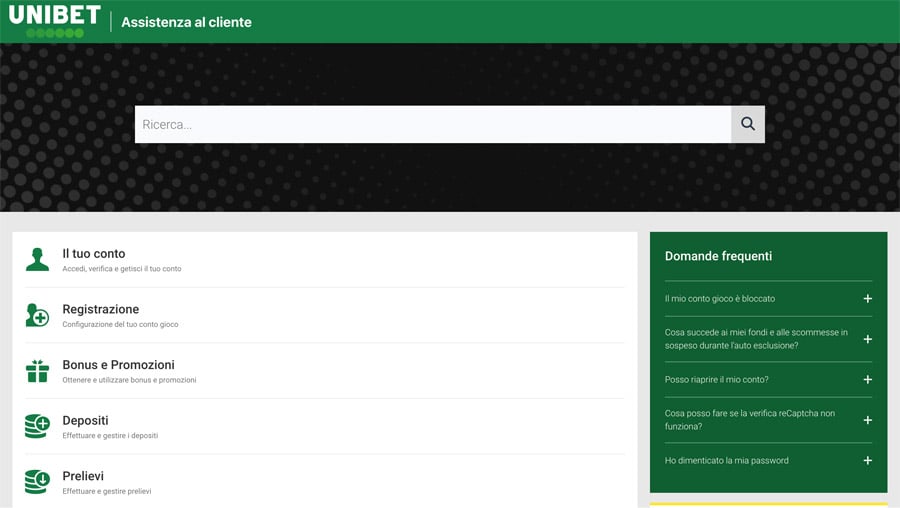Click 'Posso riaprire il mio conto?' text
The width and height of the screenshot is (900, 508).
click(x=716, y=379)
